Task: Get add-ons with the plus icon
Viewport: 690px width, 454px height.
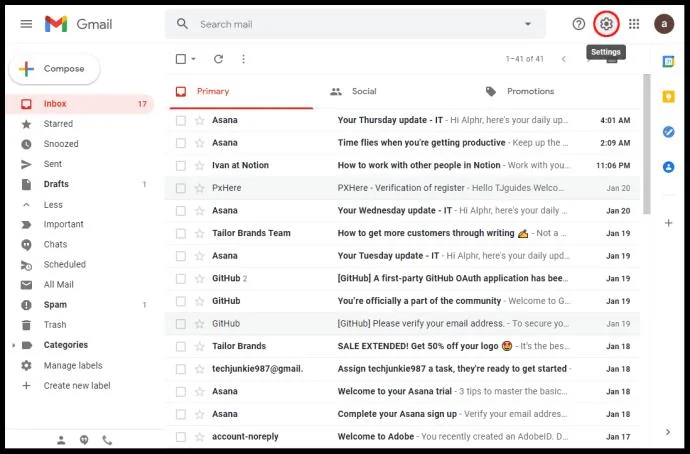Action: coord(668,223)
